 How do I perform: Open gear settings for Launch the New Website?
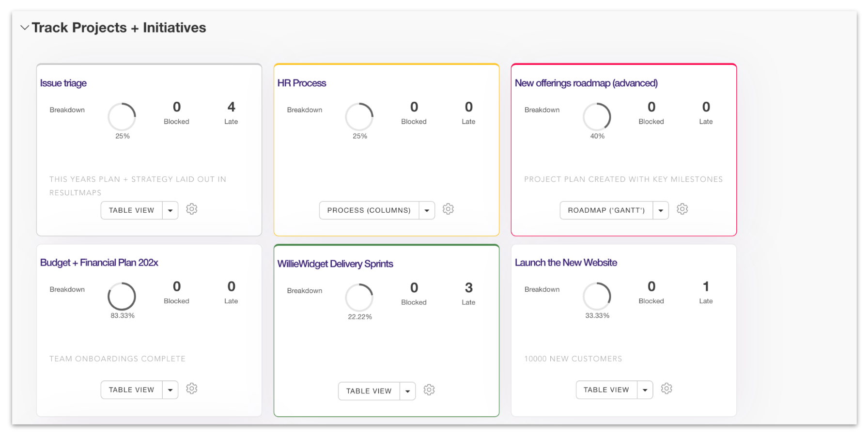tap(666, 389)
